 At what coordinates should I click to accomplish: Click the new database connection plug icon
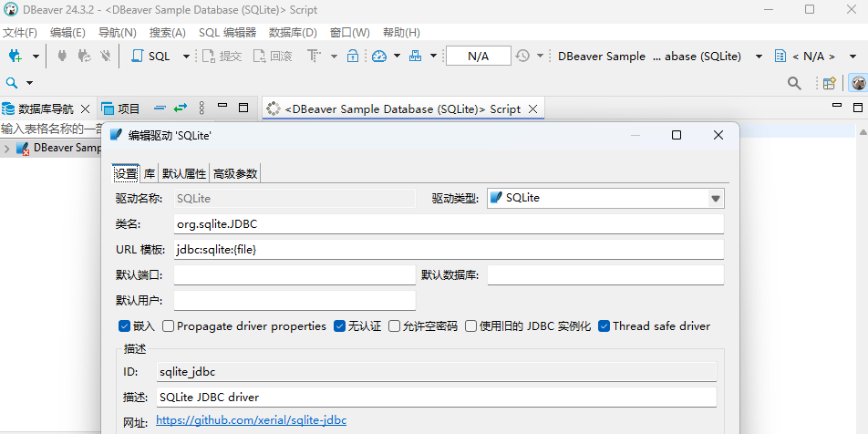point(15,57)
